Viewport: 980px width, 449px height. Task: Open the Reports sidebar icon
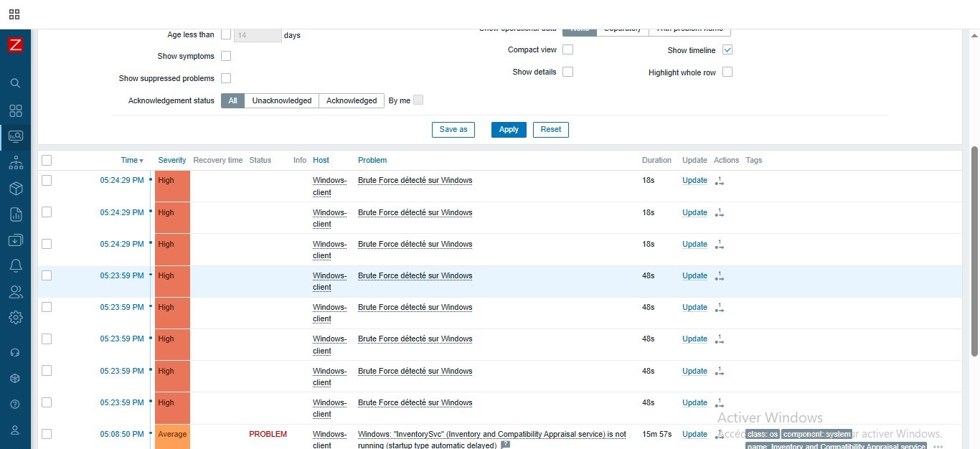point(15,214)
